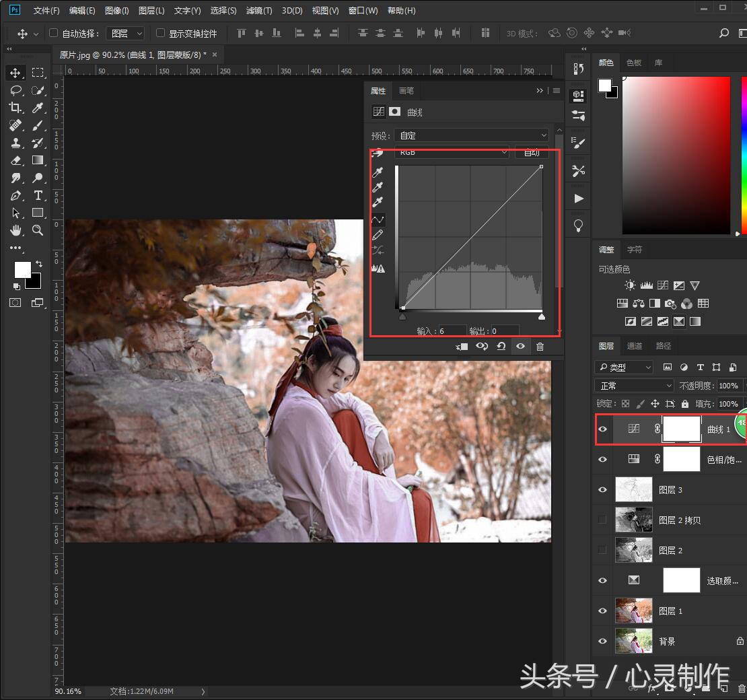Pick the black point eyedropper in Curves
The height and width of the screenshot is (700, 747).
point(378,172)
